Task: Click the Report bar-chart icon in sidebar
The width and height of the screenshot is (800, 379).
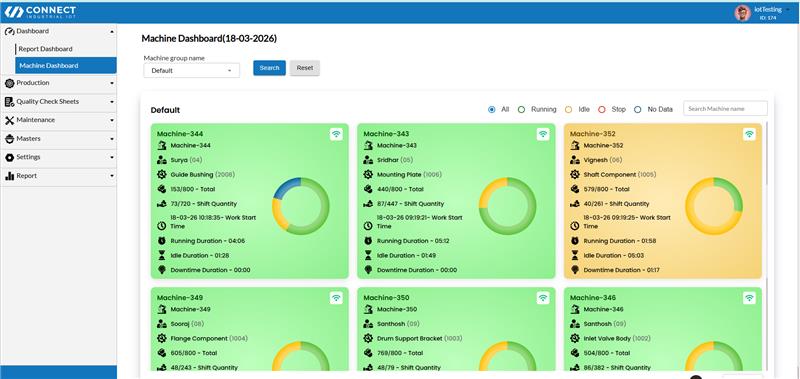Action: click(x=9, y=176)
